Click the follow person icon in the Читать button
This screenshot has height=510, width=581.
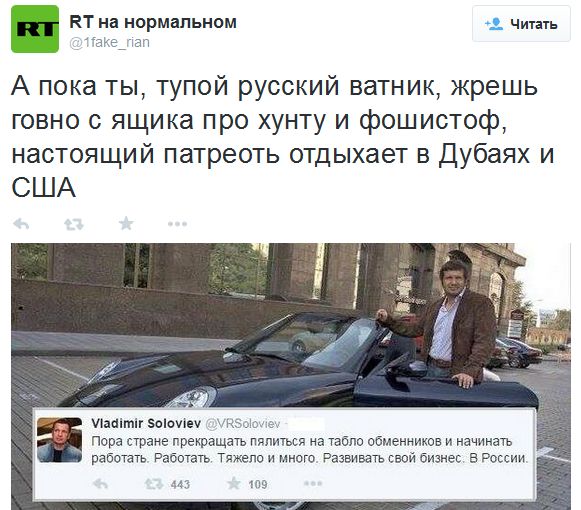click(494, 24)
